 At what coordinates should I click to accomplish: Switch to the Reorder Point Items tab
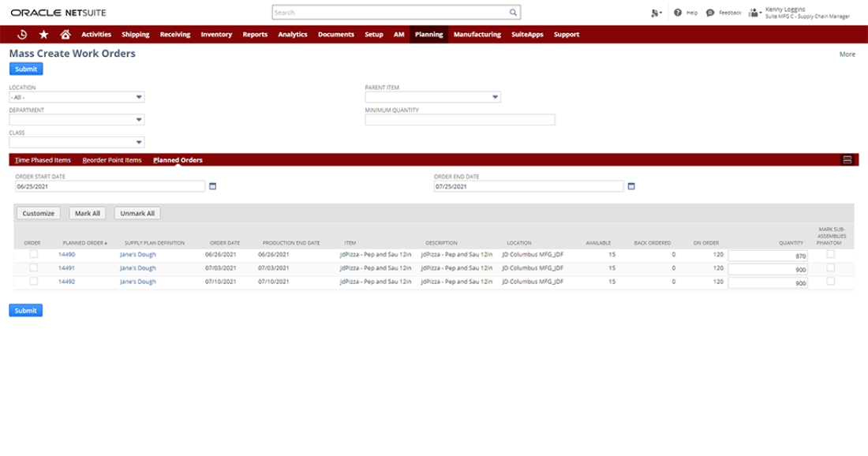click(112, 160)
